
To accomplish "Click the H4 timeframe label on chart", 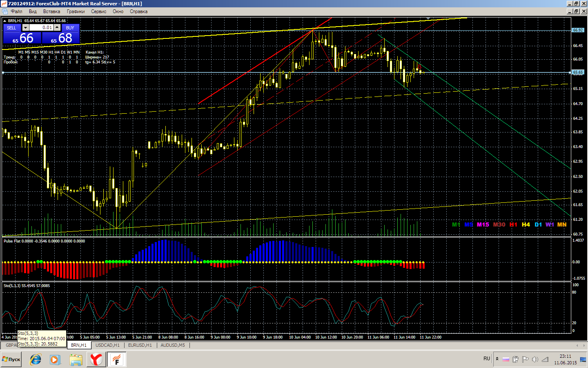I will click(526, 224).
